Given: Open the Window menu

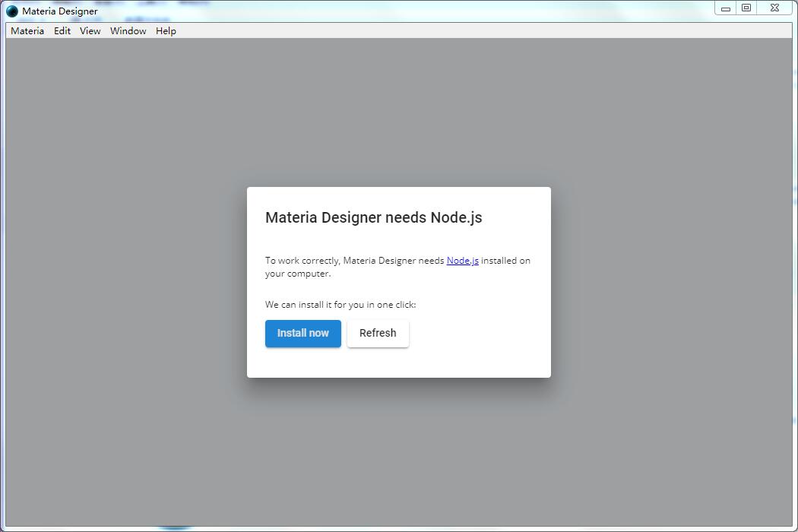Looking at the screenshot, I should coord(128,31).
